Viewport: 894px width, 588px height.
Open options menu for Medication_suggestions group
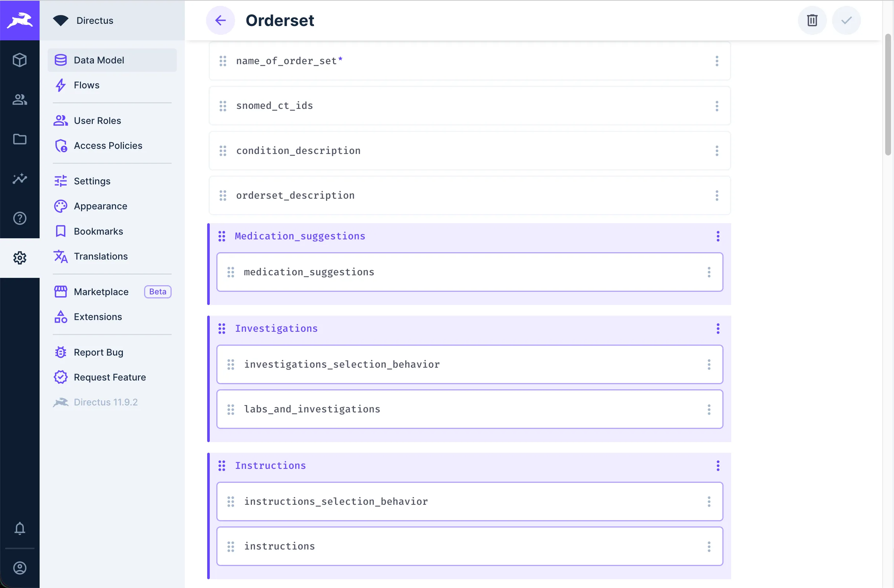[718, 236]
